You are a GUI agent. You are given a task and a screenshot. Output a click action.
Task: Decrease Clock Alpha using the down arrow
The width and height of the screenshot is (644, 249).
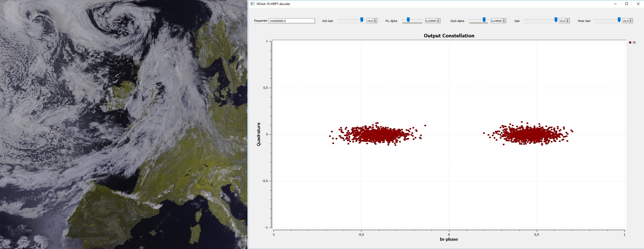click(x=504, y=22)
